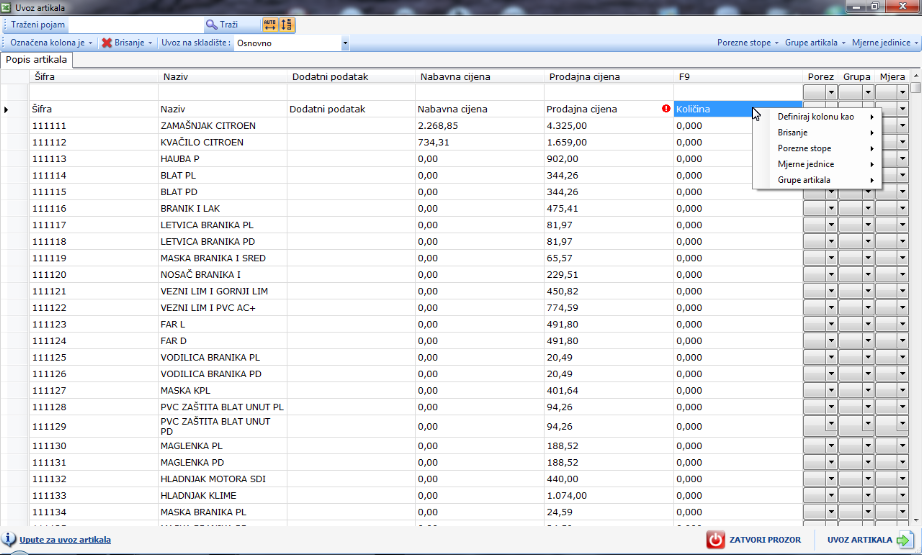Click the Nabavna cijena column header
The width and height of the screenshot is (922, 555).
pyautogui.click(x=480, y=76)
